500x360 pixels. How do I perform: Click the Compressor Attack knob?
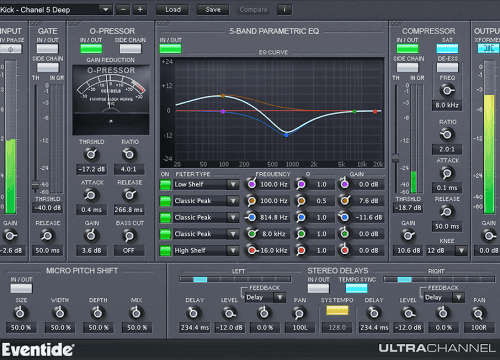[x=447, y=173]
